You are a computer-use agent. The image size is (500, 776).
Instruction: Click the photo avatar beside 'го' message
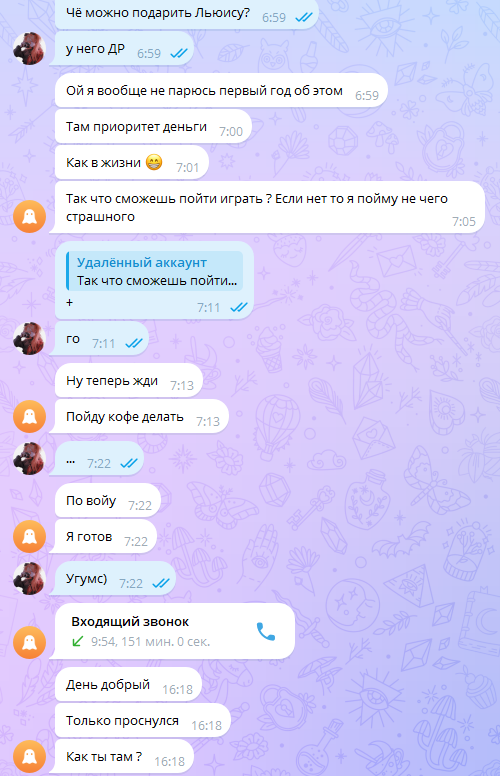[x=29, y=339]
